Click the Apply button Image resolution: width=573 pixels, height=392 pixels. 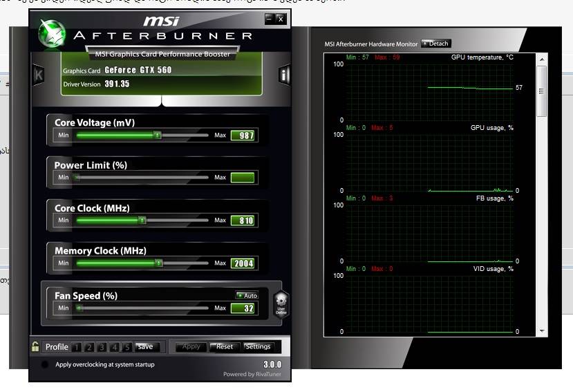pos(191,346)
